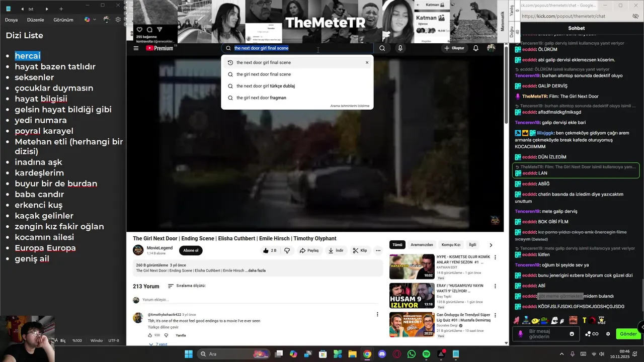Open Spotify from the taskbar
The height and width of the screenshot is (362, 644).
point(426,354)
